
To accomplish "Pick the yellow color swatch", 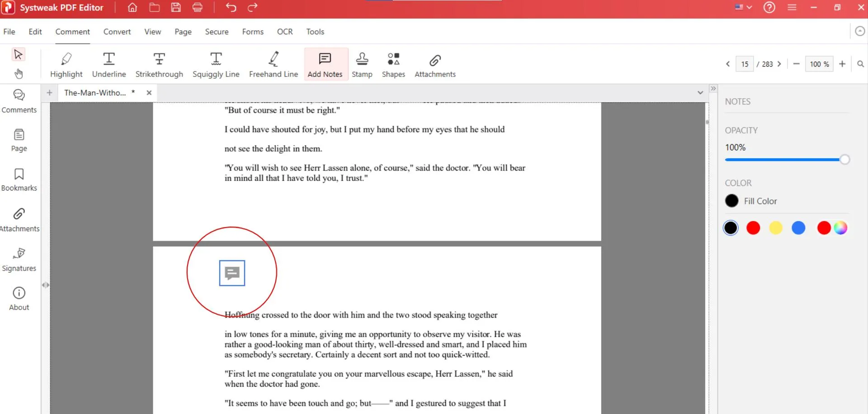I will click(x=776, y=228).
